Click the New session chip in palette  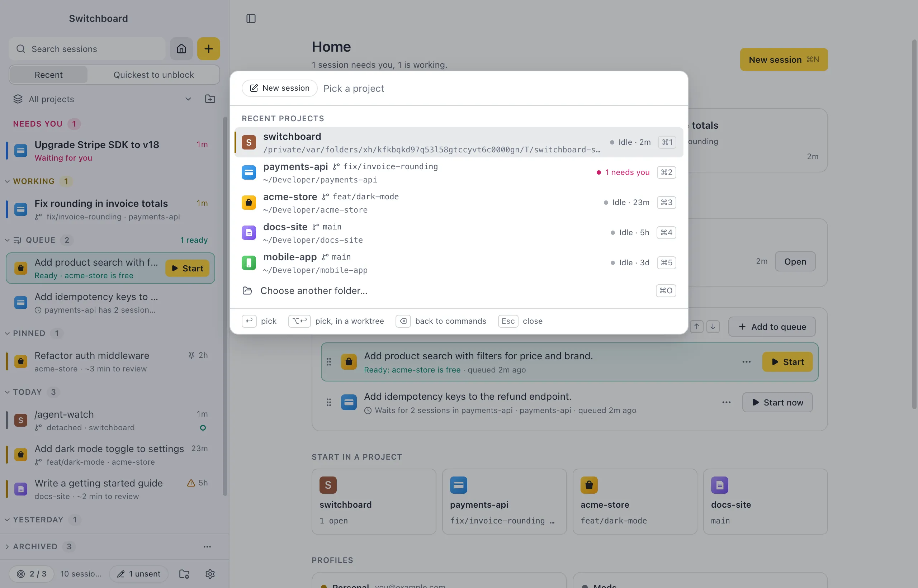[x=280, y=88]
